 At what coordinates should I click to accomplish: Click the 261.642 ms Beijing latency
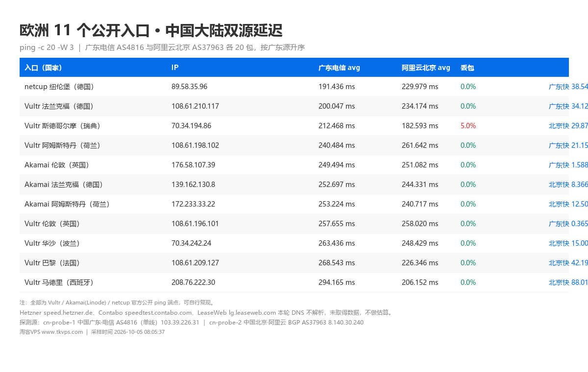pyautogui.click(x=420, y=145)
